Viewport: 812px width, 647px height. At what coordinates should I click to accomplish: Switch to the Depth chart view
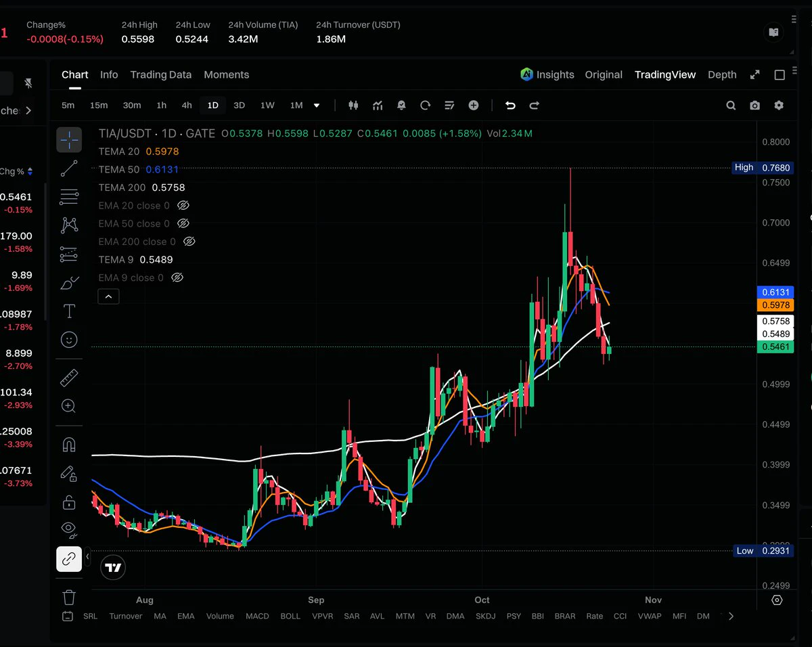[x=722, y=74]
